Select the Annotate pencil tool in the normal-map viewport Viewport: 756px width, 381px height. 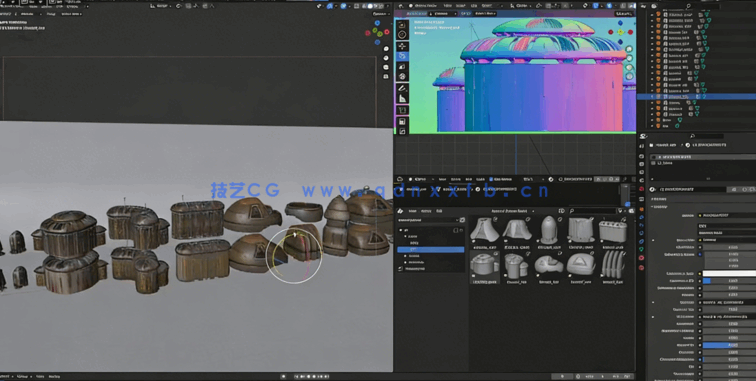pos(402,88)
